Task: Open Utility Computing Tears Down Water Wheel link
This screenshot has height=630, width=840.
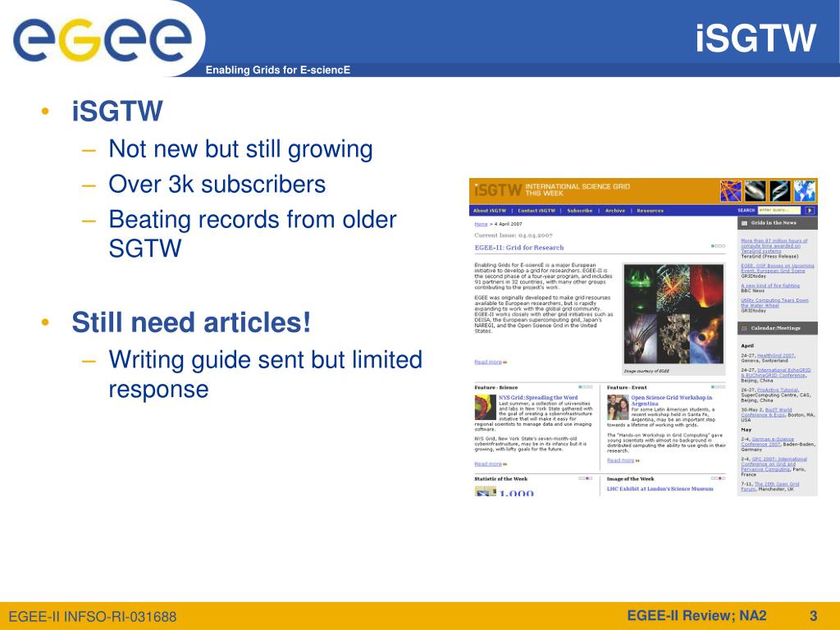Action: tap(774, 303)
